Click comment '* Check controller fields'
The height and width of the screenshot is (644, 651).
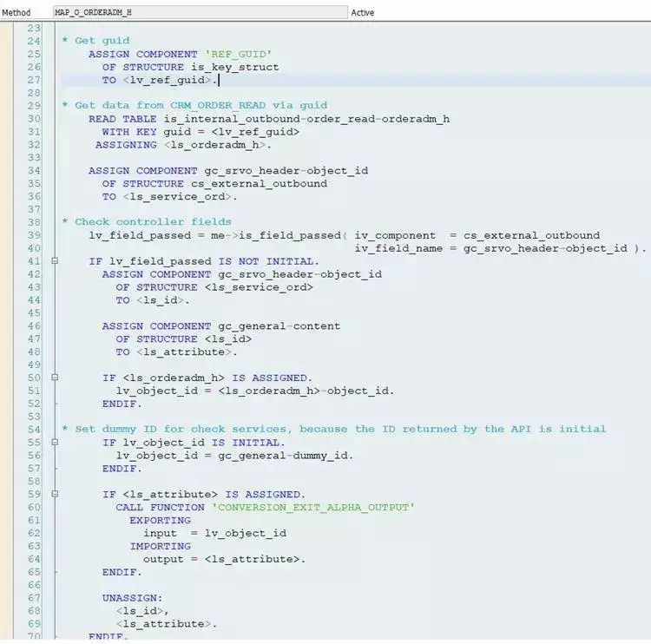147,222
